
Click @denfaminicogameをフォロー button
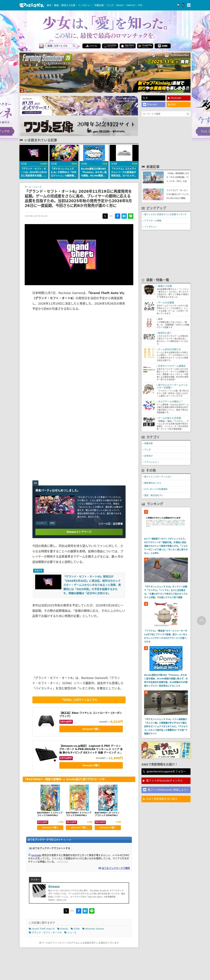tap(166, 772)
